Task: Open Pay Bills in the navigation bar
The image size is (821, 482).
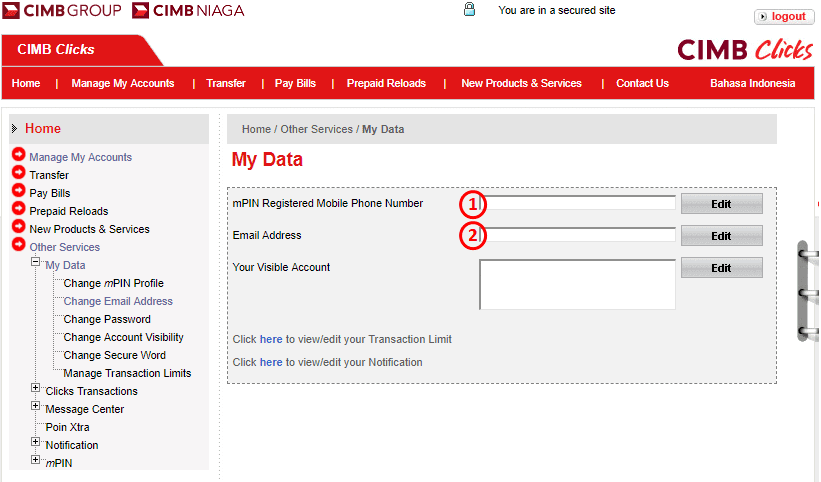Action: (295, 83)
